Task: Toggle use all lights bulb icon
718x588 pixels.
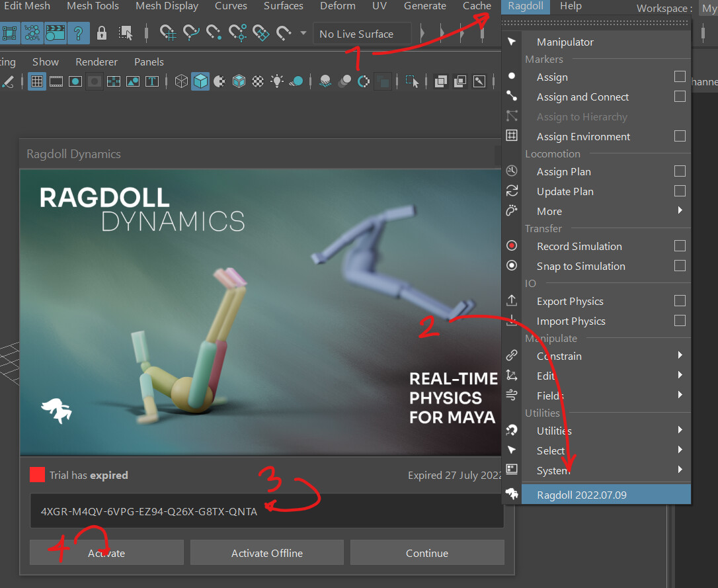Action: click(x=276, y=81)
